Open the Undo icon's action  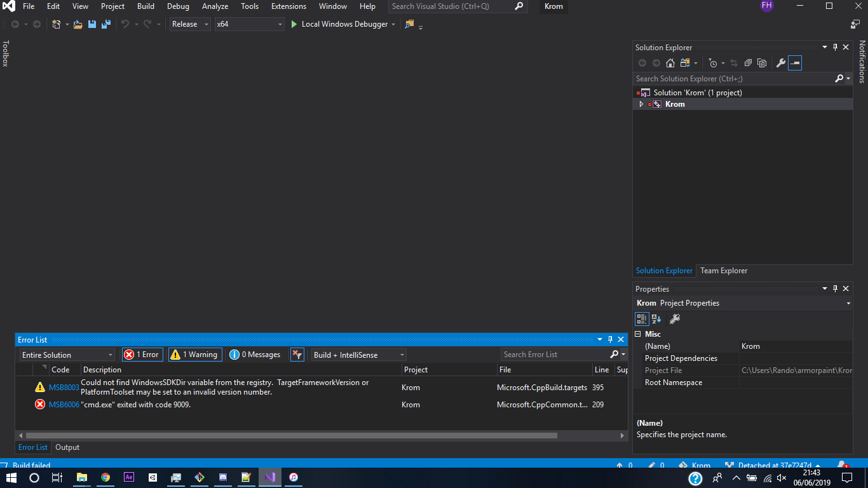[125, 24]
